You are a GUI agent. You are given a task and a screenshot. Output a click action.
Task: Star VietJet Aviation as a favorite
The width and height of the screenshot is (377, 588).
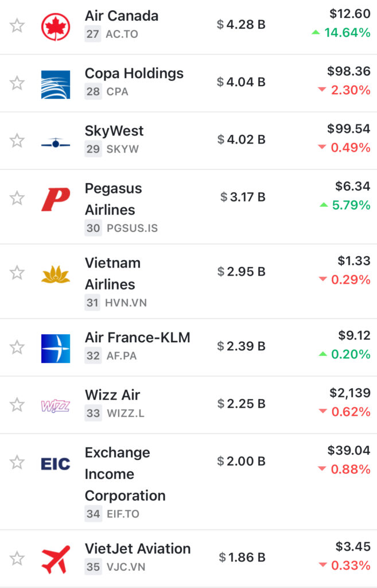[17, 558]
